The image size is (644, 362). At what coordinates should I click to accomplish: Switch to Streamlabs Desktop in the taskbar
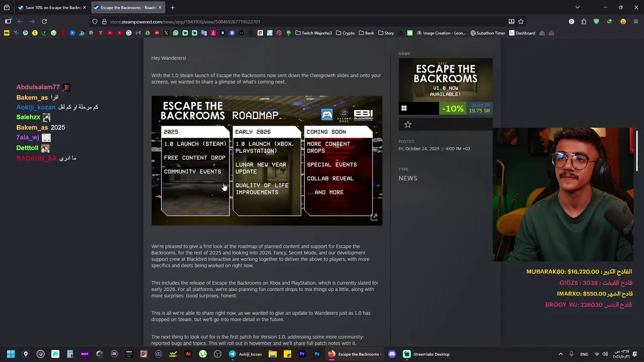click(427, 354)
